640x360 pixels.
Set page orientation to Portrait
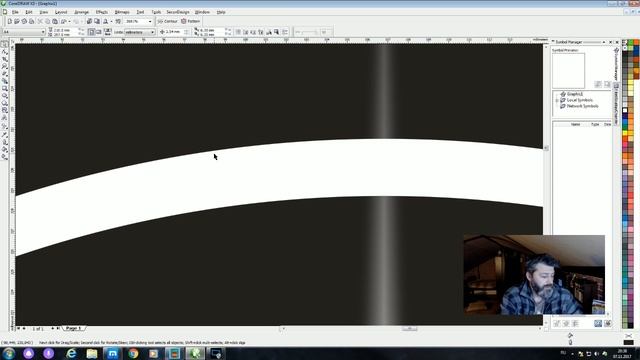[91, 32]
